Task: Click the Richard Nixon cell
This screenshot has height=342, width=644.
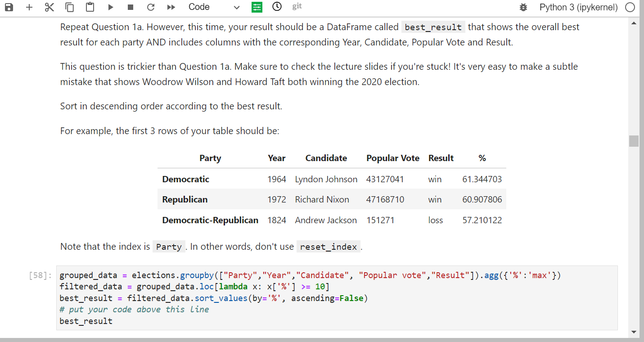Action: coord(322,199)
